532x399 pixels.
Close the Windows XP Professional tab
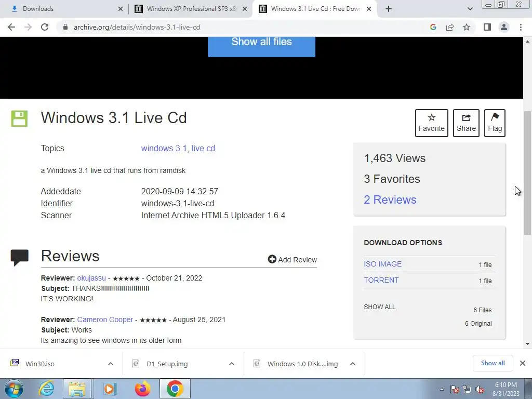(x=245, y=9)
